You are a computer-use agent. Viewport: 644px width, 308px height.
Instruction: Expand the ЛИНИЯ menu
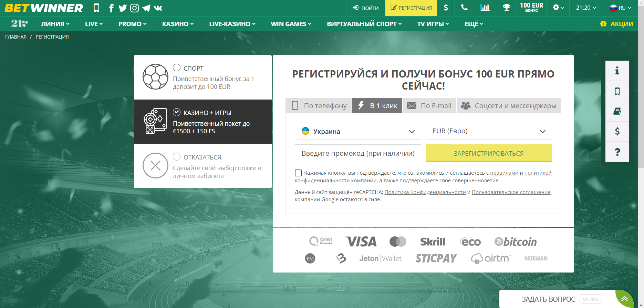(x=55, y=24)
